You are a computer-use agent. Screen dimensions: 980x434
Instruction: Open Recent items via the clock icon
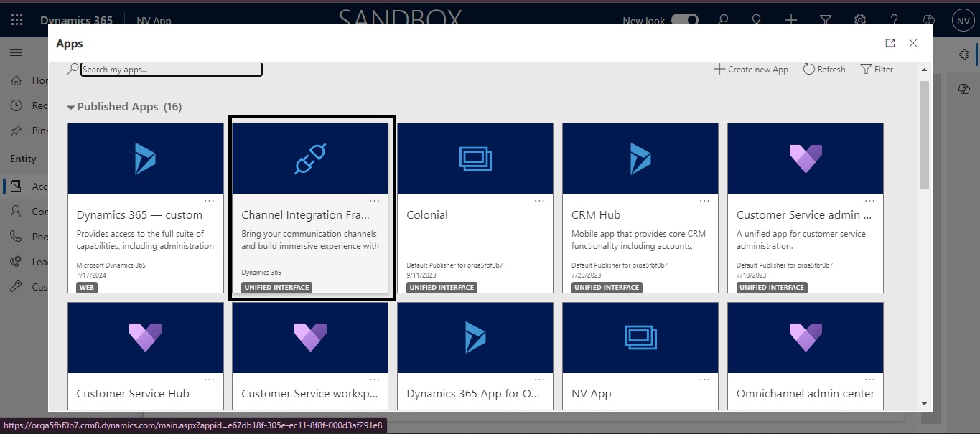click(16, 105)
